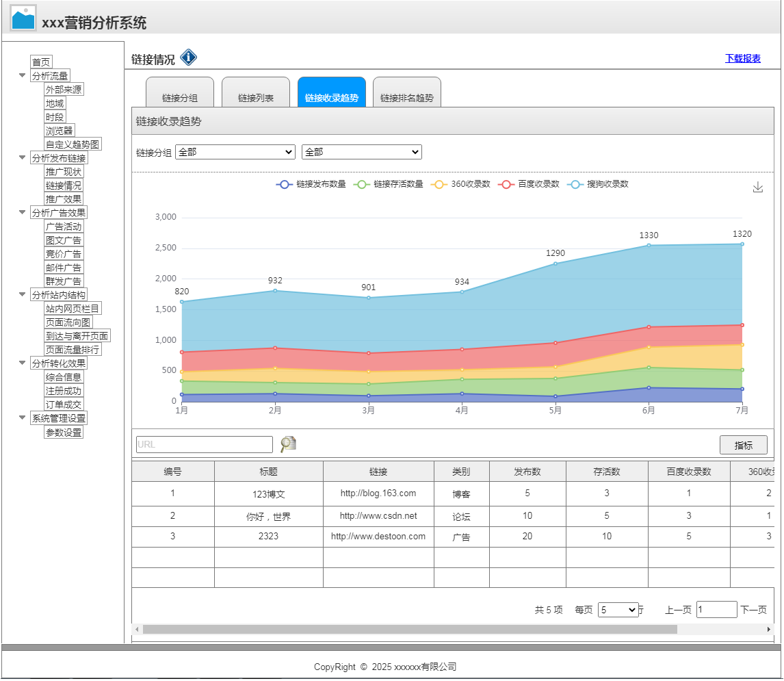Click the 百度收录数 column header
This screenshot has width=784, height=681.
[688, 472]
